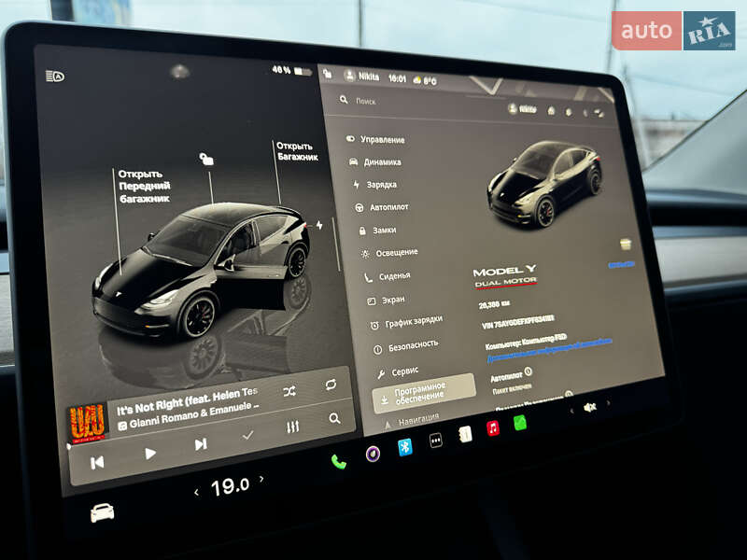The image size is (747, 560).
Task: Toggle shuffle in the media player
Action: pyautogui.click(x=289, y=390)
